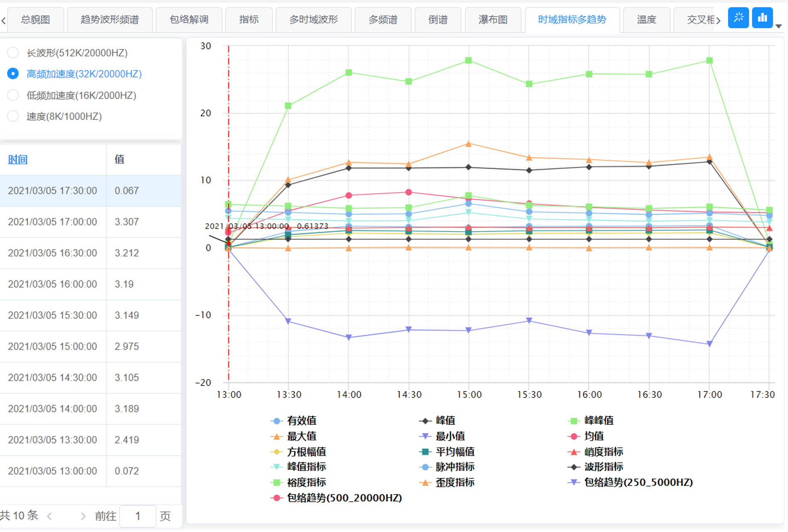Open the dropdown triangle beside the chart button
Screen dimensions: 788x532
(779, 26)
